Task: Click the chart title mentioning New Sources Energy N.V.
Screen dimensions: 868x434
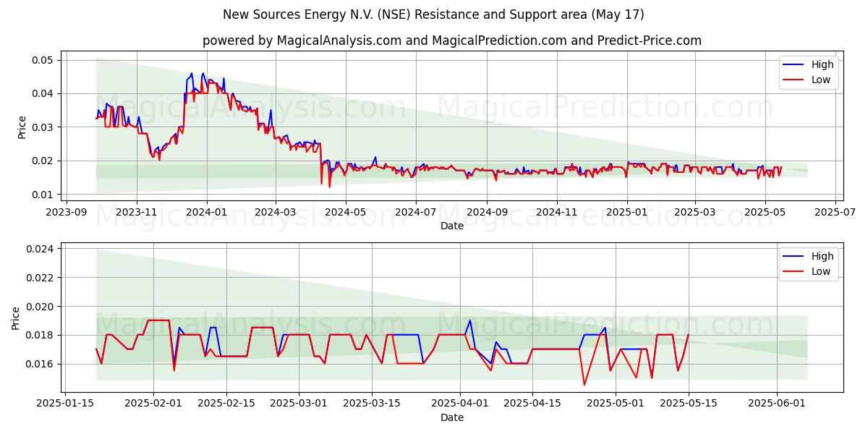Action: point(433,14)
